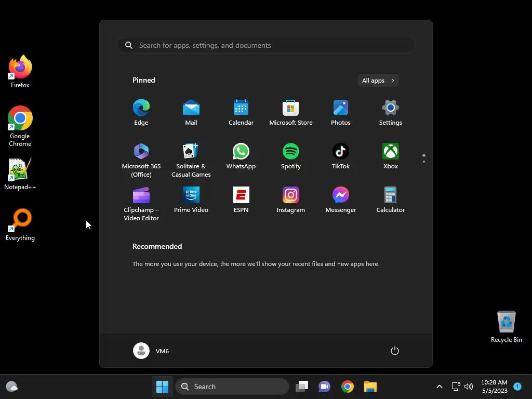Open the notification badge in tray

tap(517, 387)
